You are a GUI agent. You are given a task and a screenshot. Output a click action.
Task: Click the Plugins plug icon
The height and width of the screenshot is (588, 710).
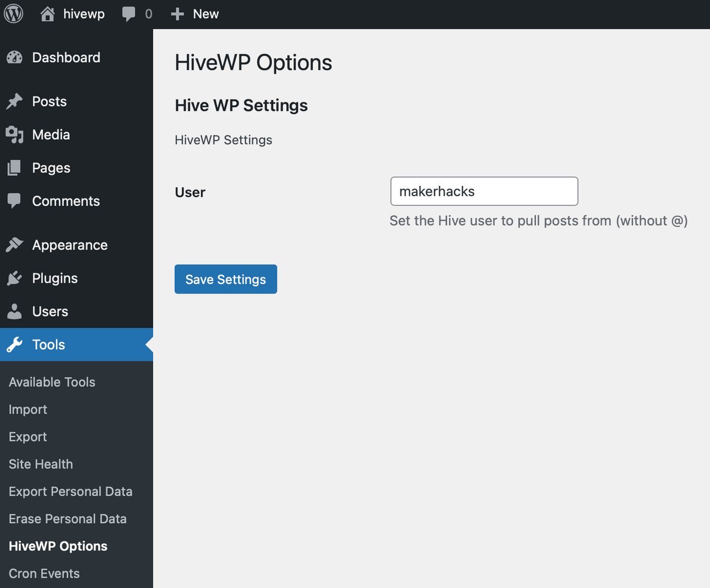click(14, 278)
